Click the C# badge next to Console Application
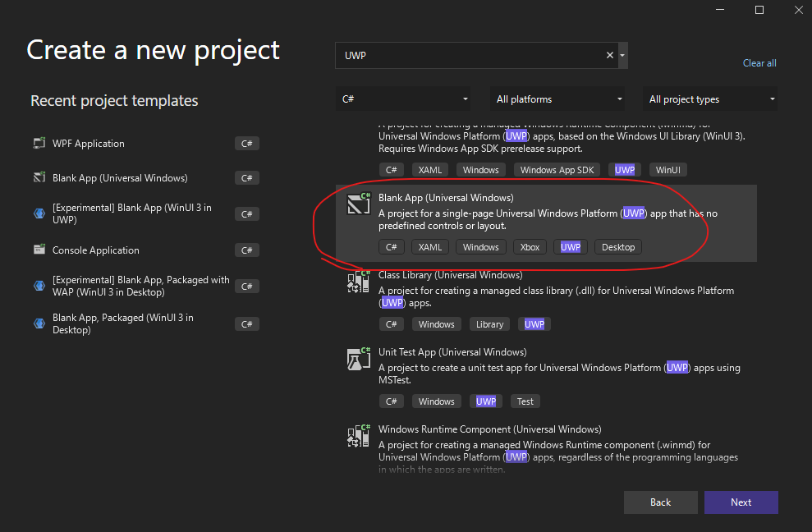The height and width of the screenshot is (532, 812). pos(246,250)
